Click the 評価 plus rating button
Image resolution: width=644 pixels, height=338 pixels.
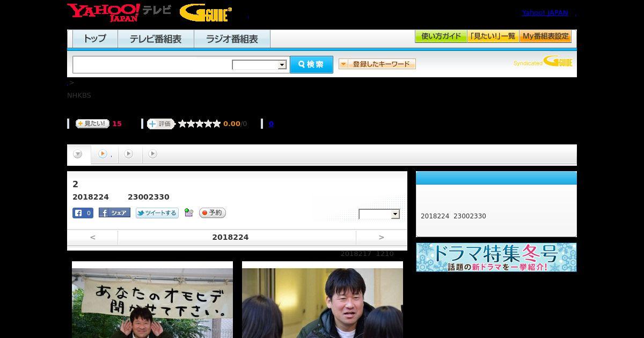pos(161,124)
